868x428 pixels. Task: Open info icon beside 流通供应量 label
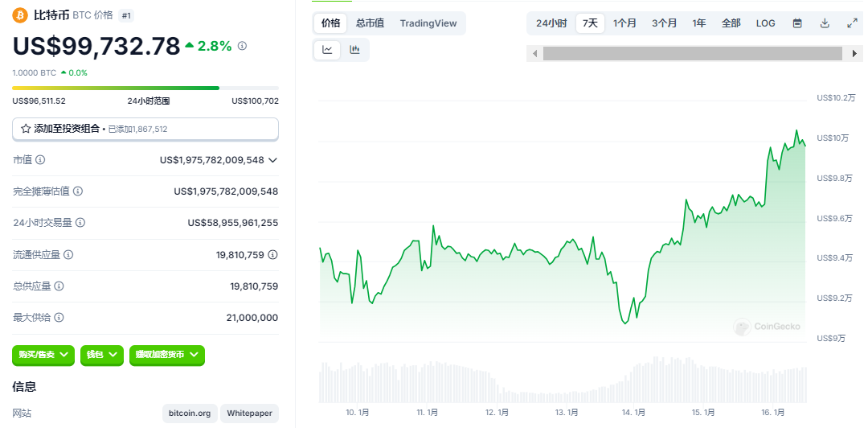point(68,254)
